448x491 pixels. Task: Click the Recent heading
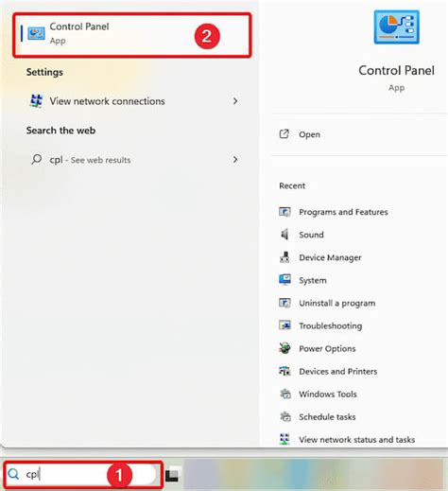[x=292, y=185]
